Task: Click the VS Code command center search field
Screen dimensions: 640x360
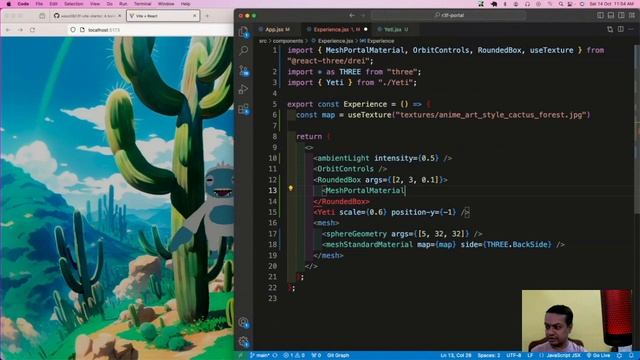Action: [x=449, y=16]
